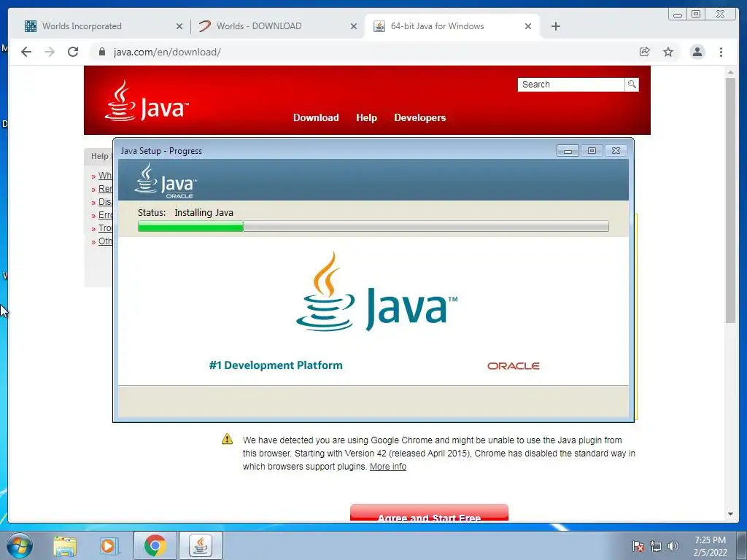The width and height of the screenshot is (747, 560).
Task: Close the Worlds - DOWNLOAD tab
Action: [354, 27]
